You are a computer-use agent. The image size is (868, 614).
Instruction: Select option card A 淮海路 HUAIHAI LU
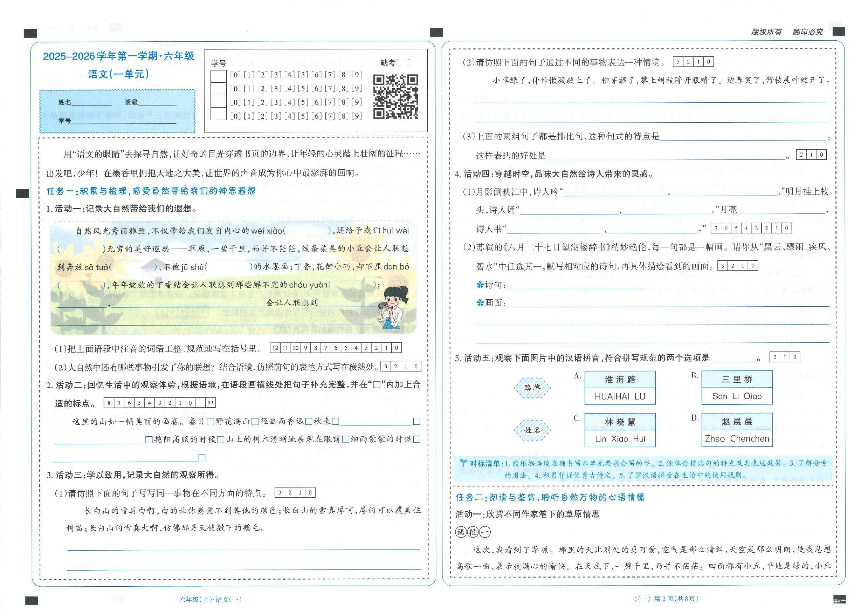[x=620, y=388]
